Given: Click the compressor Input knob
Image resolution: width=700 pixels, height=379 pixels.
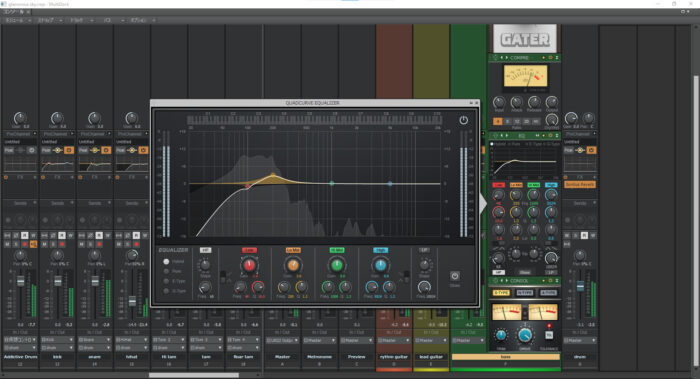Looking at the screenshot, I should tap(499, 103).
